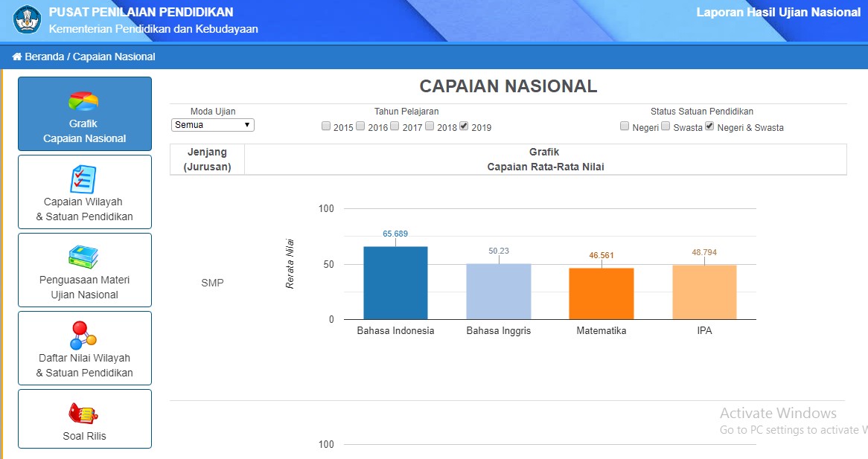Image resolution: width=868 pixels, height=459 pixels.
Task: Tick the Swasta status checkbox
Action: tap(666, 126)
